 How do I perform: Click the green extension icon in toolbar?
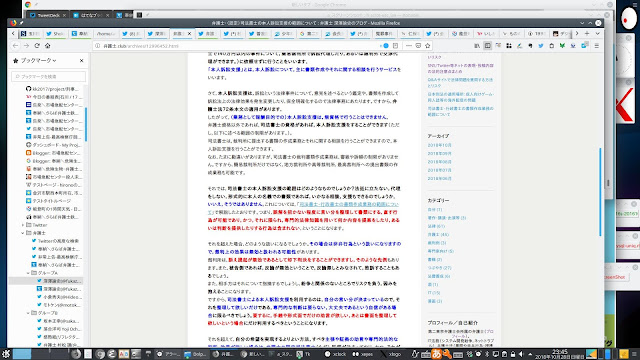562,46
